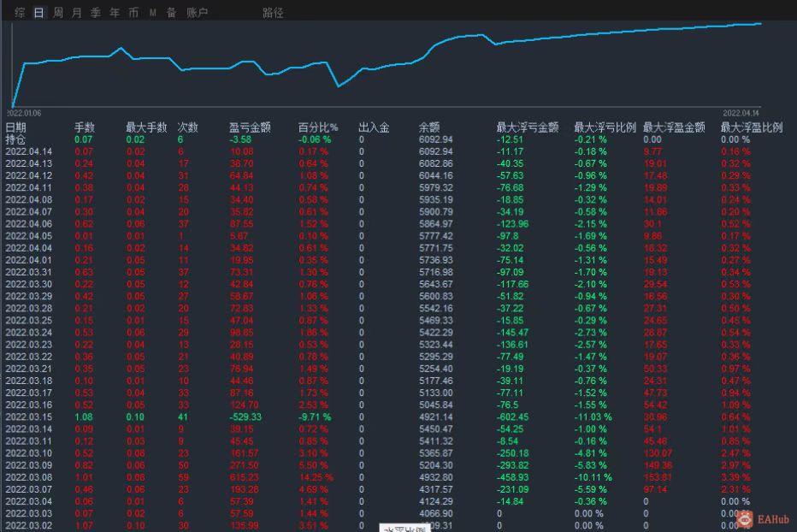The width and height of the screenshot is (797, 532).
Task: Click the balance cell 5716.98
Action: [435, 272]
